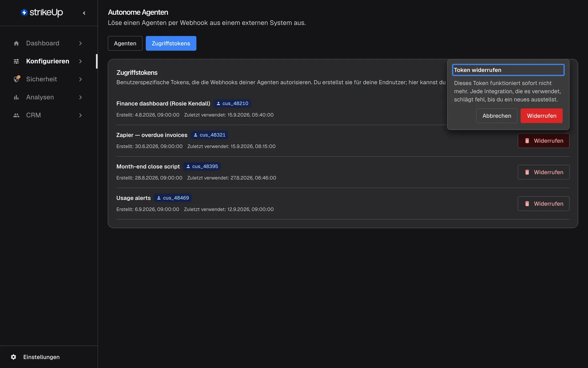This screenshot has height=368, width=588.
Task: Click the strikeUp logo icon
Action: click(24, 12)
